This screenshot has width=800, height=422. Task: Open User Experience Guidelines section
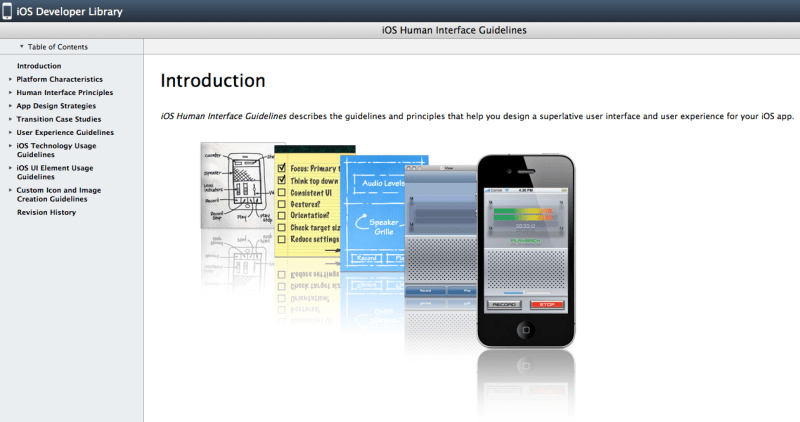65,132
